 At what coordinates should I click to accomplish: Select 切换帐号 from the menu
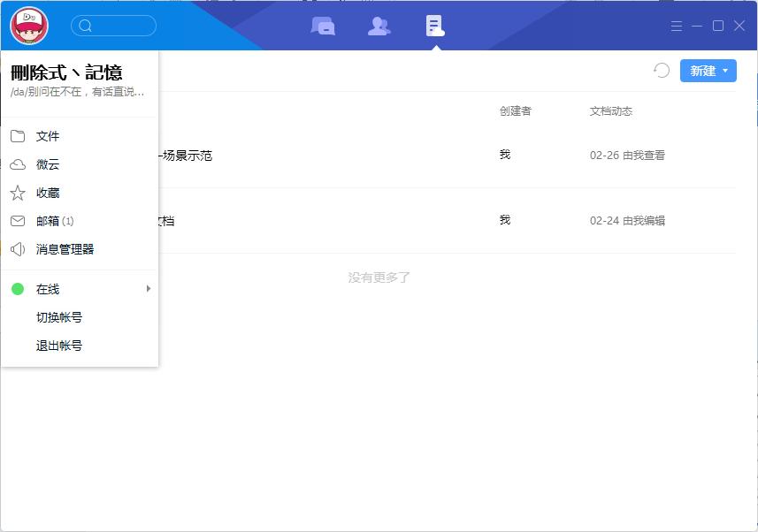[x=59, y=316]
